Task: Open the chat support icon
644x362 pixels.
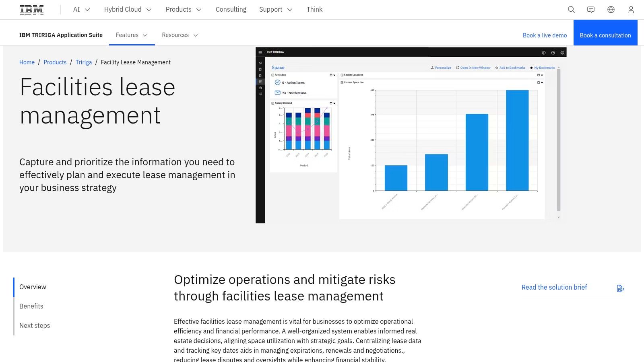Action: click(x=590, y=9)
